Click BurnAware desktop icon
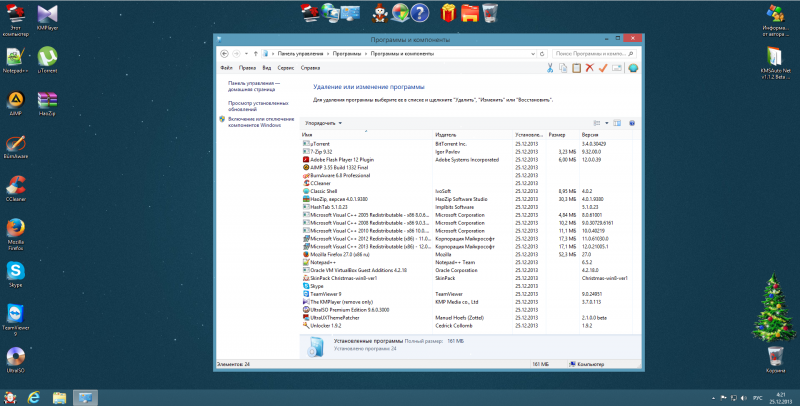 [x=15, y=146]
